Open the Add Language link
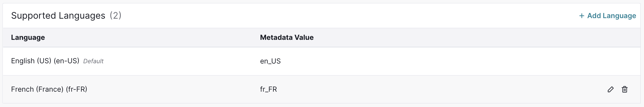Image resolution: width=644 pixels, height=107 pixels. (x=608, y=16)
